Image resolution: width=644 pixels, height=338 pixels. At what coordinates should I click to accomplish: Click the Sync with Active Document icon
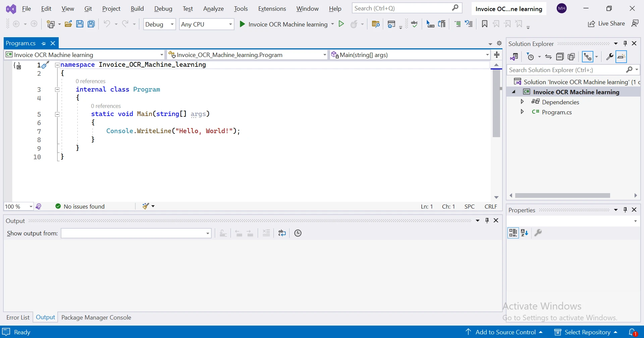548,57
